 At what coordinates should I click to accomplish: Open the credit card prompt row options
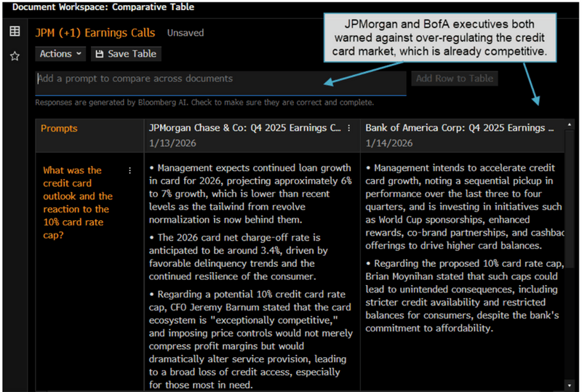click(x=130, y=170)
